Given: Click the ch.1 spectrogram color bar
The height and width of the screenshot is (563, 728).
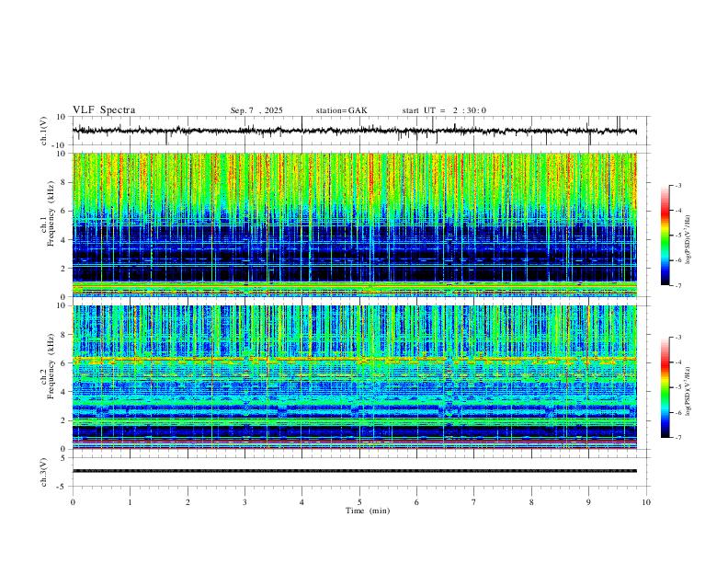Looking at the screenshot, I should click(665, 236).
